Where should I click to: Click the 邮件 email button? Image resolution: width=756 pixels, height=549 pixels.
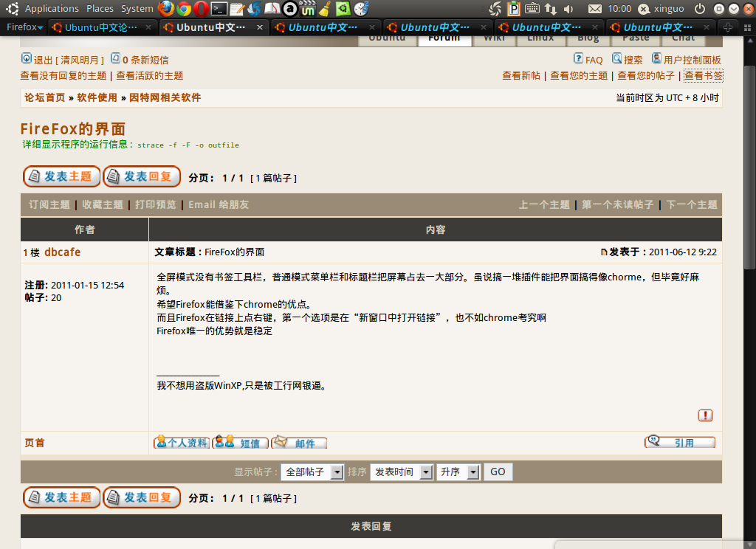pos(299,443)
